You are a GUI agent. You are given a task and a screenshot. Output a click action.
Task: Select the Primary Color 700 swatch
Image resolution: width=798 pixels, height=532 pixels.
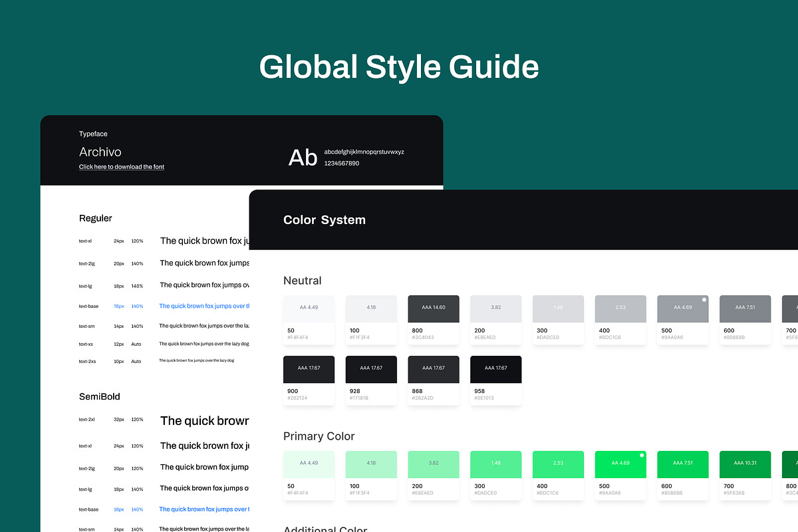tap(745, 475)
